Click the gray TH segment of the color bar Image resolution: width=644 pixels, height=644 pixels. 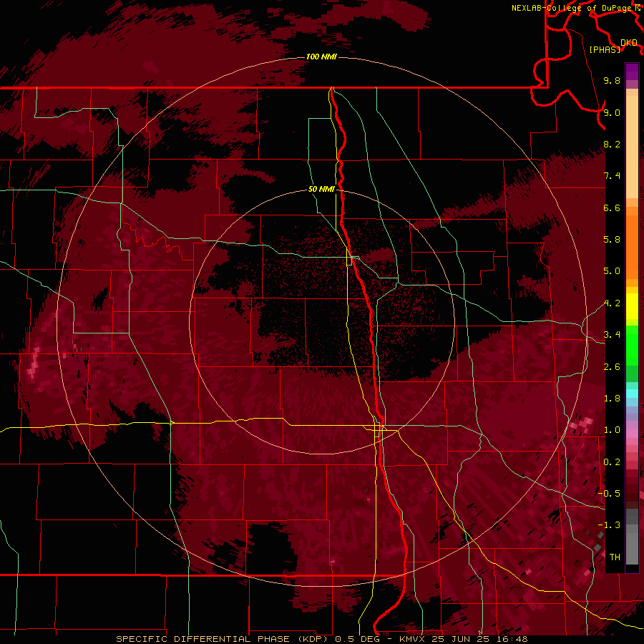click(x=632, y=548)
